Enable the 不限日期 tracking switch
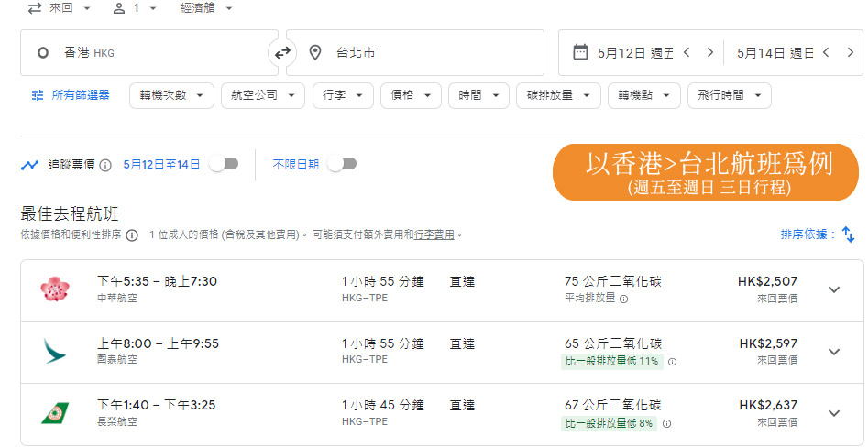Screen dimensions: 868x447 (342, 164)
